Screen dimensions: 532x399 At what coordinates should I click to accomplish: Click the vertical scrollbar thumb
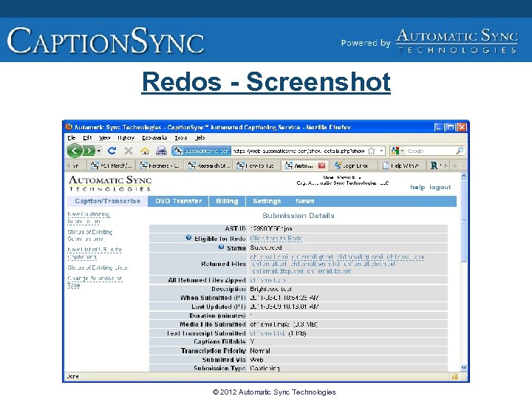pos(463,221)
